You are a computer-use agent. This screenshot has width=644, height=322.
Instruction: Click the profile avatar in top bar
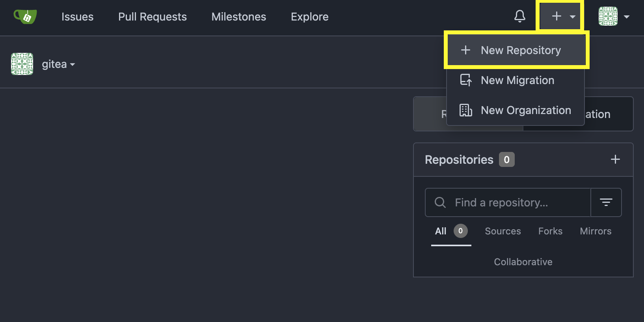608,17
